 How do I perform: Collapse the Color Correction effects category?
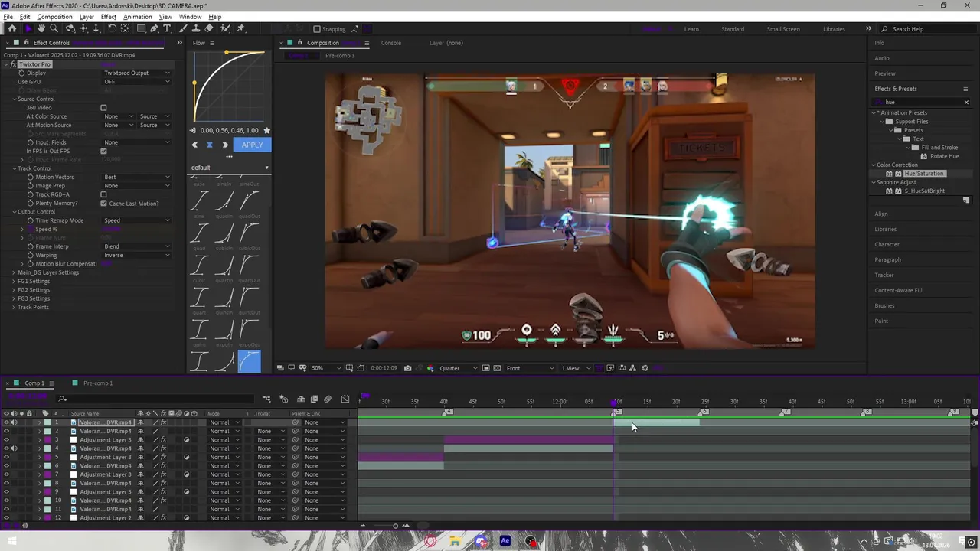(874, 165)
